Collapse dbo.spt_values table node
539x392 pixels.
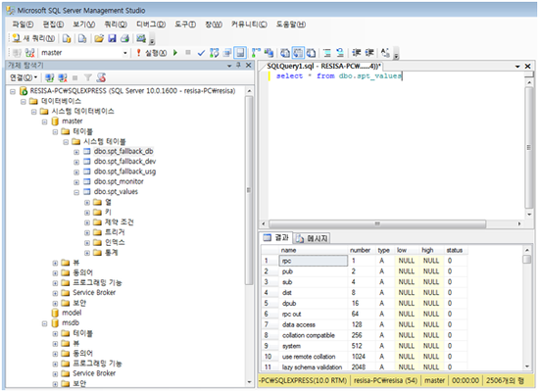(x=76, y=192)
